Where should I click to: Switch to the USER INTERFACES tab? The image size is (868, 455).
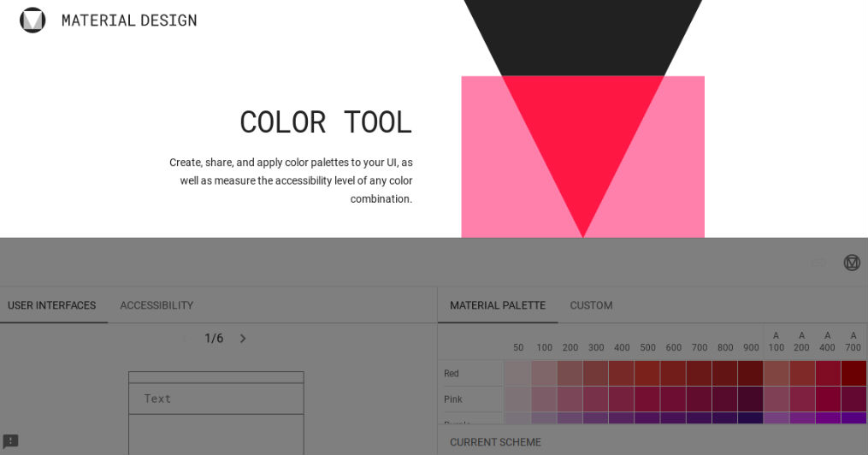click(x=51, y=305)
